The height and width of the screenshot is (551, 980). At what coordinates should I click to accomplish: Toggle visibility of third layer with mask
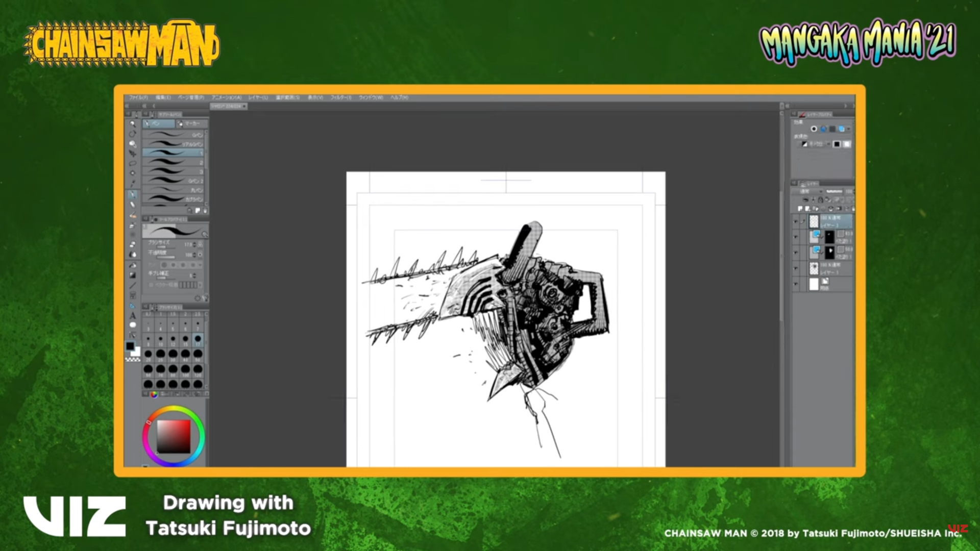795,252
